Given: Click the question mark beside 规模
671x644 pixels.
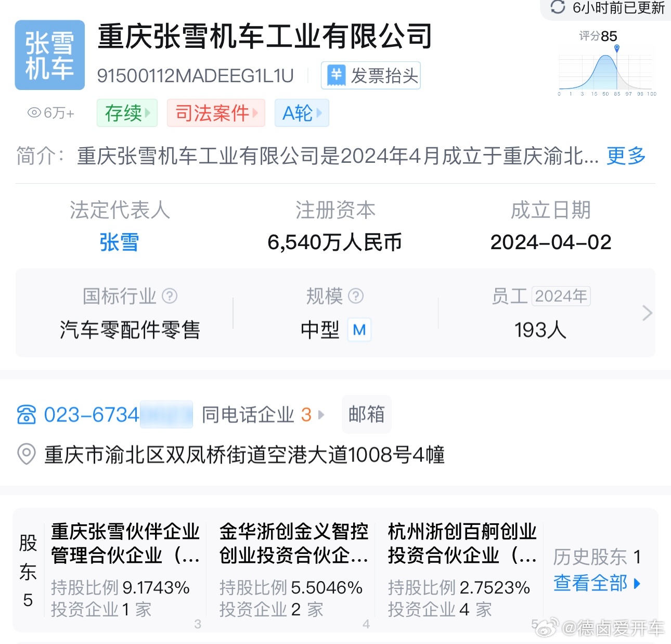Looking at the screenshot, I should tap(356, 296).
